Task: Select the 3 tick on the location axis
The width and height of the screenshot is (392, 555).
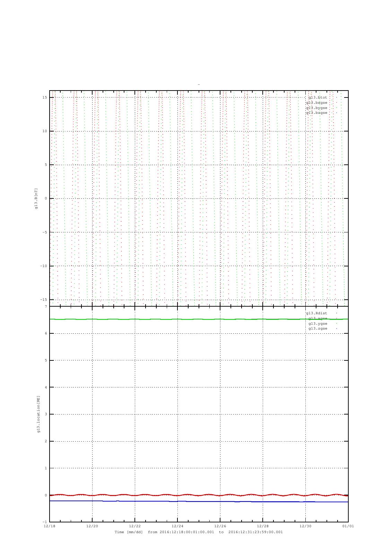Action: [46, 415]
